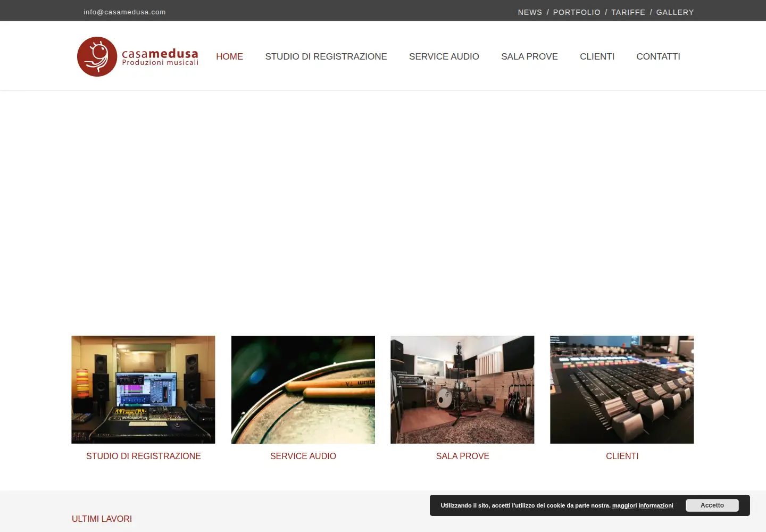
Task: Open Studio di Registrazione menu item
Action: tap(326, 56)
